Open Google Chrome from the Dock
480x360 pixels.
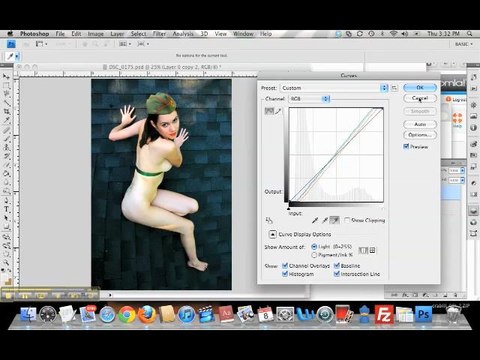127,314
